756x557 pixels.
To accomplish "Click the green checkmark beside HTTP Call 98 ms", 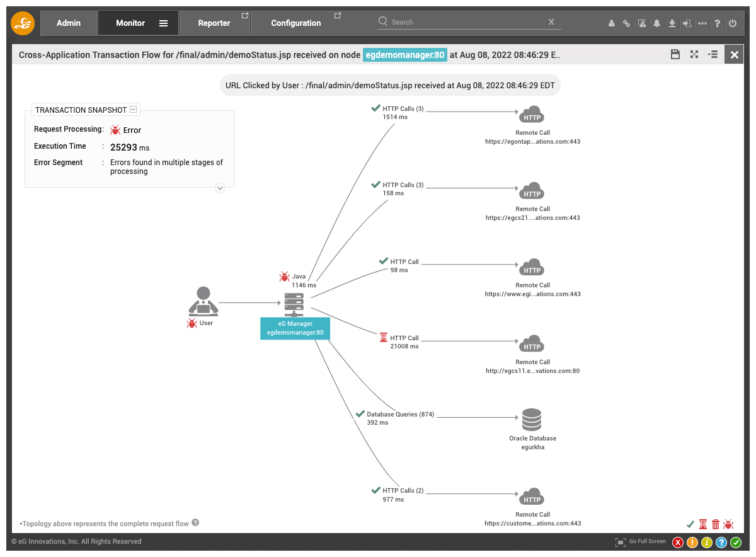I will pos(383,261).
